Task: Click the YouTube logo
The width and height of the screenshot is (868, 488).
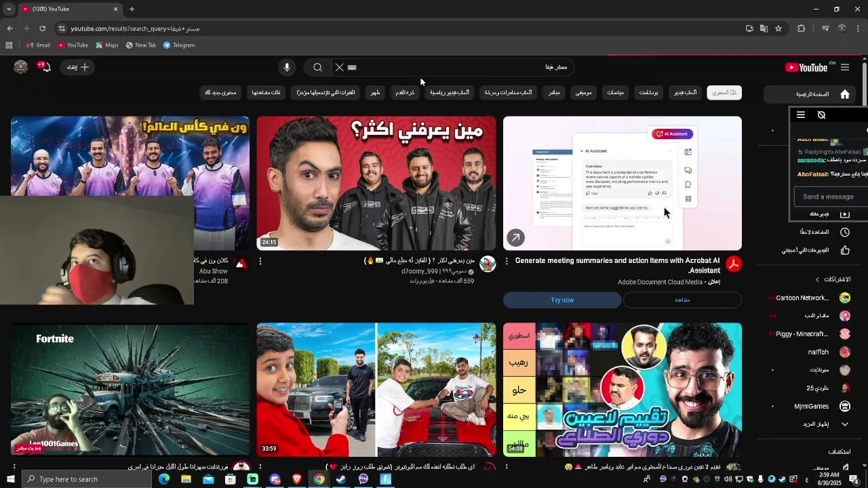Action: (806, 67)
